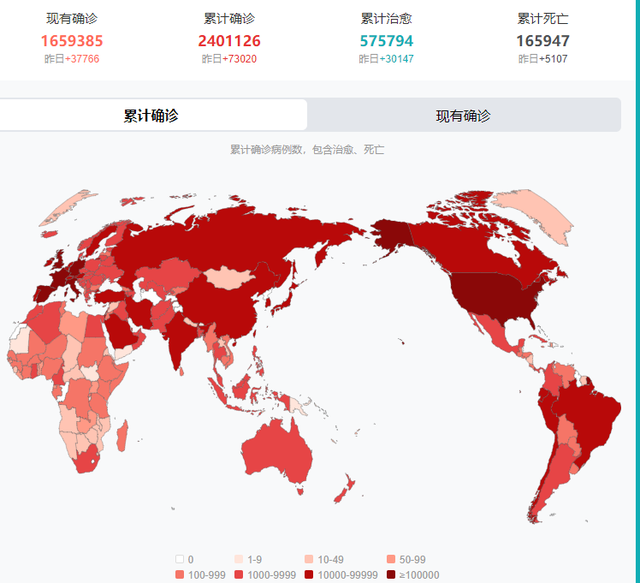The width and height of the screenshot is (640, 583).
Task: Switch to the 现有确诊 tab
Action: point(463,116)
